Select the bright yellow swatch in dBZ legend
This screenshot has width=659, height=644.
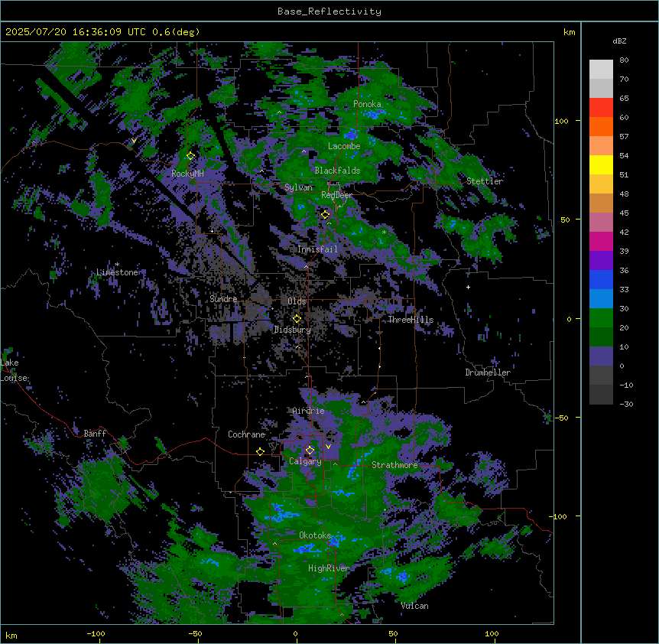pos(601,164)
